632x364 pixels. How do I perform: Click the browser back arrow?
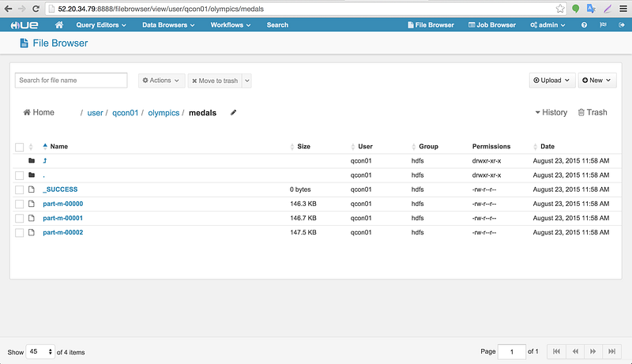(8, 9)
